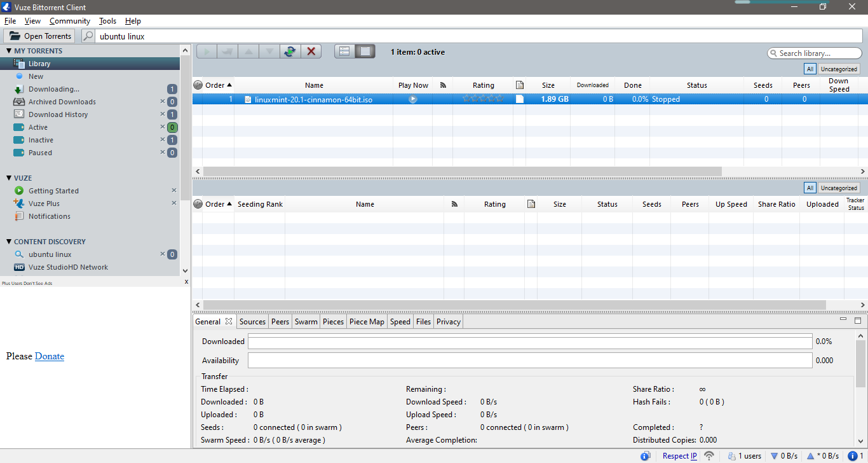Switch to the Swarm tab
The height and width of the screenshot is (463, 868).
[x=306, y=322]
